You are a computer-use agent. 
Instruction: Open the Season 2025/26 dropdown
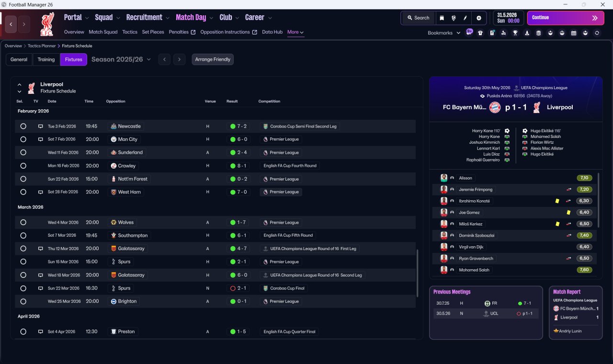click(121, 59)
